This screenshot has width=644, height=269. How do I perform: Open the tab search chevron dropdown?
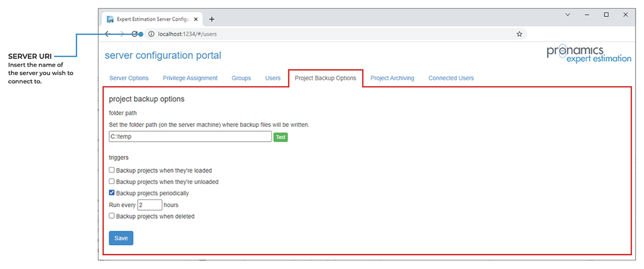568,15
